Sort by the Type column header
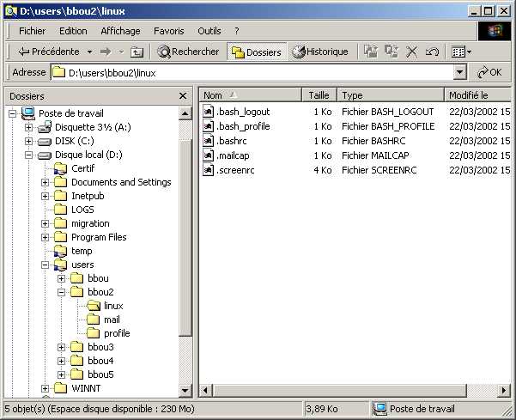 point(391,95)
